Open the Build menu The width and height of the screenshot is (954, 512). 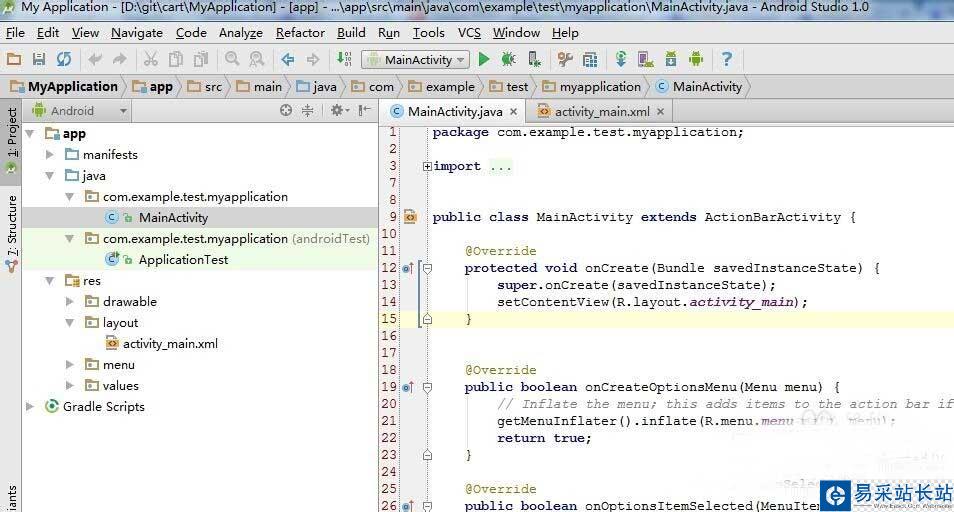coord(351,33)
